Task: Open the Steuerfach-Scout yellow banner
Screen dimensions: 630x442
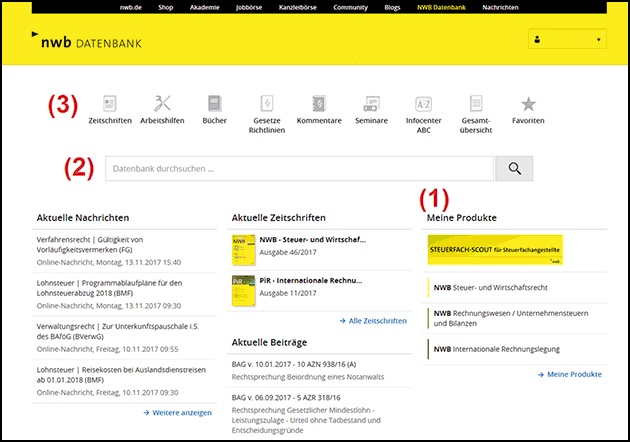Action: click(494, 250)
